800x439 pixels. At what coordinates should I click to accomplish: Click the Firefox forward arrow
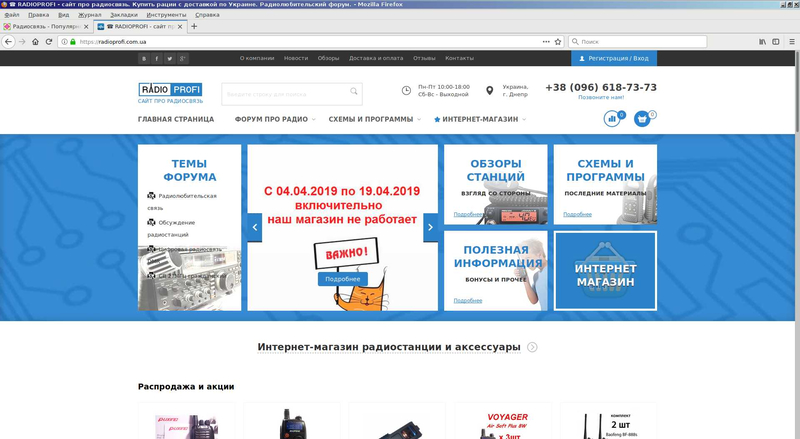click(22, 42)
